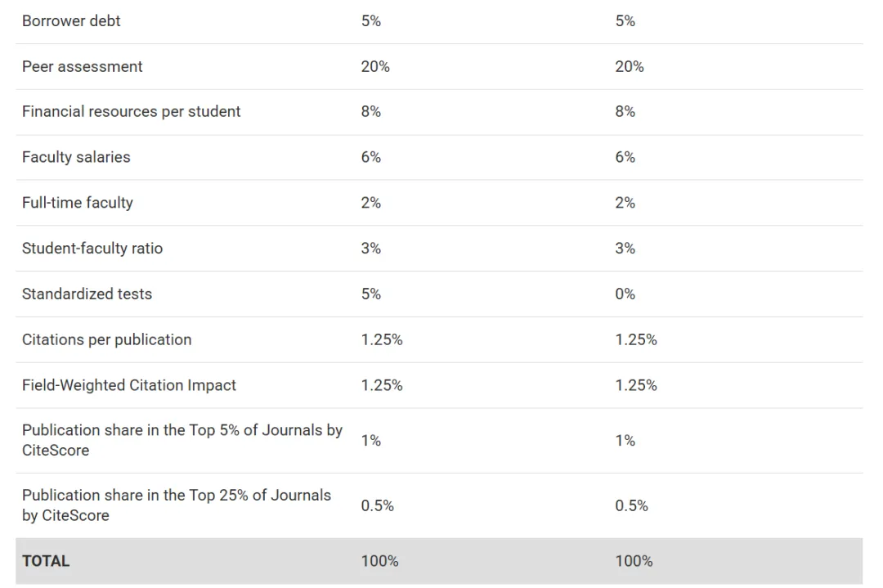Screen dimensions: 883x588
Task: Select Citations per publication label
Action: coord(106,339)
